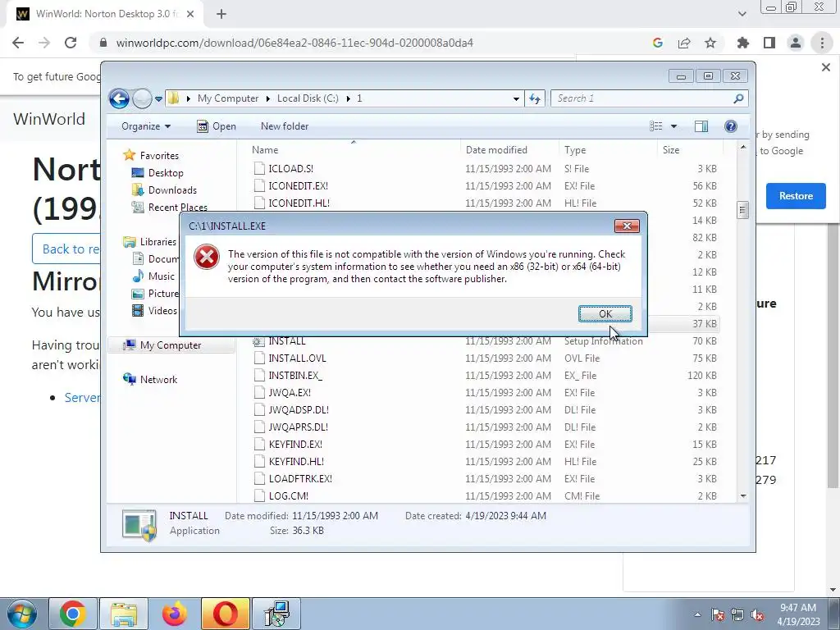Open the Organize menu
The image size is (840, 630).
coord(146,126)
